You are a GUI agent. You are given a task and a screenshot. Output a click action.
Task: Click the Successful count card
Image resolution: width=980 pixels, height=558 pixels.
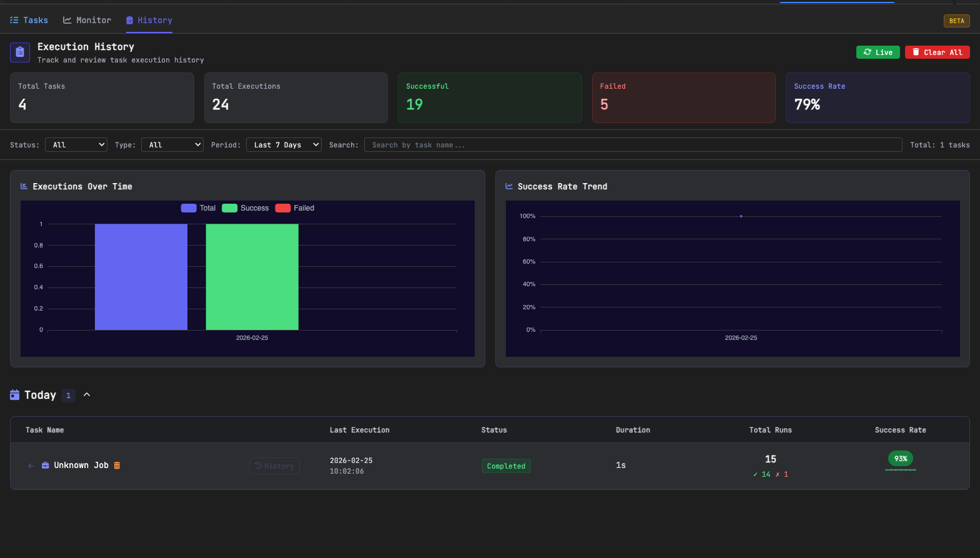point(490,98)
